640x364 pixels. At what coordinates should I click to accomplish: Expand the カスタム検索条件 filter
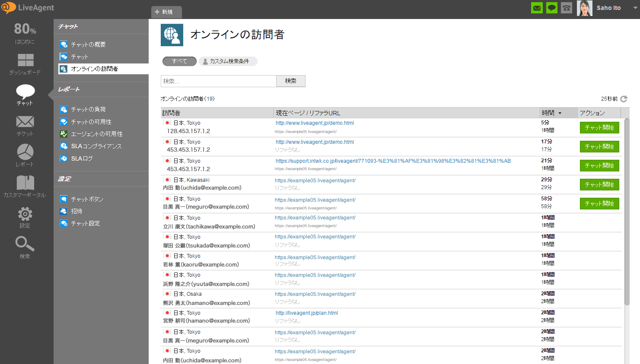[228, 61]
